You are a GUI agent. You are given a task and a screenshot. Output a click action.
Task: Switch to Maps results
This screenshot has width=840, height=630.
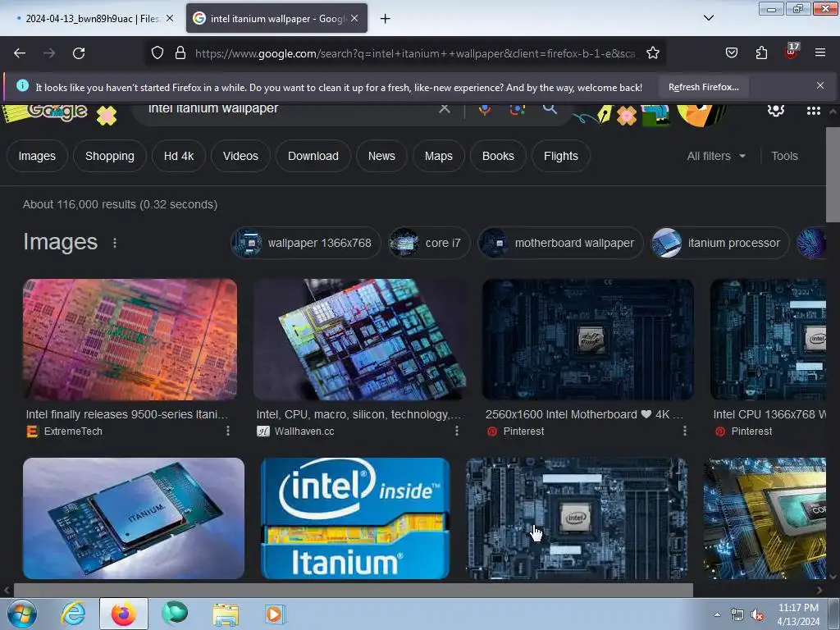(439, 156)
